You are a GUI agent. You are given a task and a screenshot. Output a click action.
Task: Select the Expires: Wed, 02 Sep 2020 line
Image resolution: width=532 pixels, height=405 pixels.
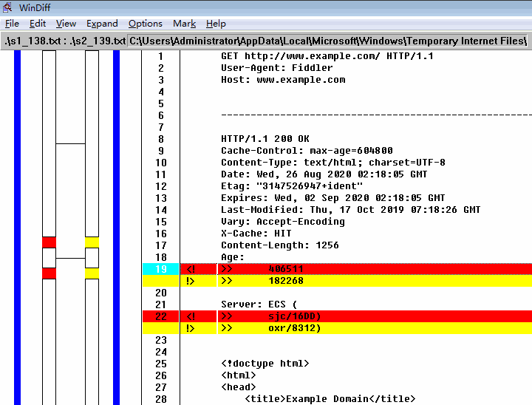point(332,198)
